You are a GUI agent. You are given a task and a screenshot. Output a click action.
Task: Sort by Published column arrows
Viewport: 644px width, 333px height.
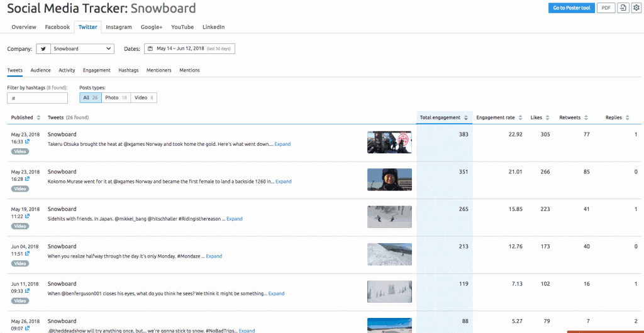point(38,117)
